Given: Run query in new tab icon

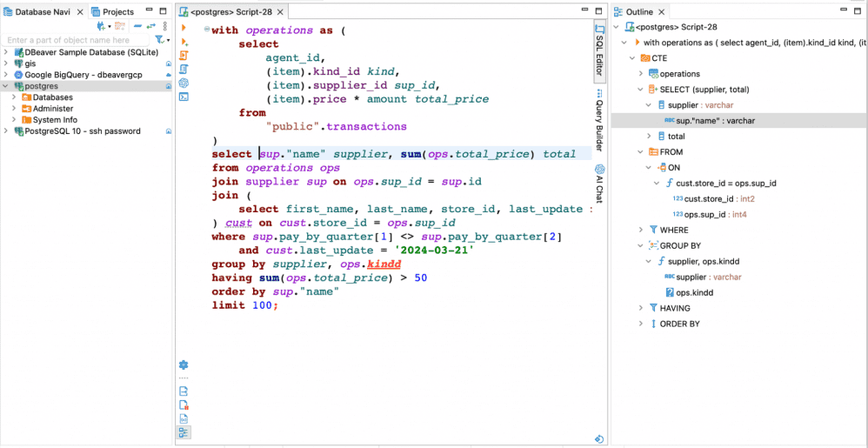Looking at the screenshot, I should click(184, 42).
